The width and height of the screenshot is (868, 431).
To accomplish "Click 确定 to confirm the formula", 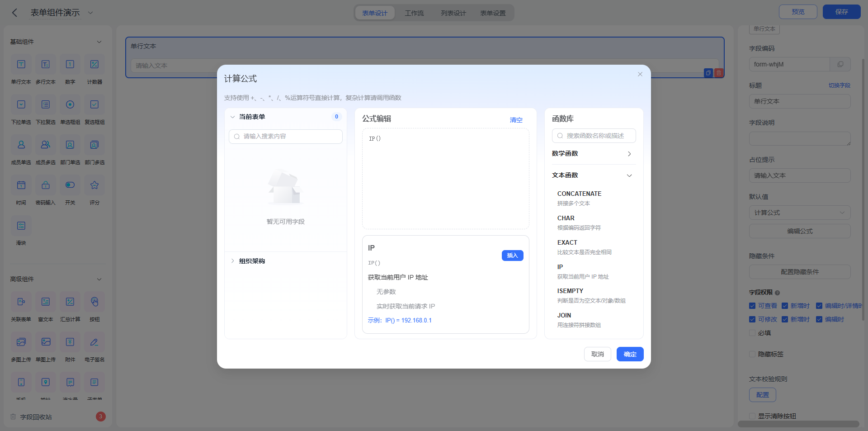I will (x=630, y=354).
